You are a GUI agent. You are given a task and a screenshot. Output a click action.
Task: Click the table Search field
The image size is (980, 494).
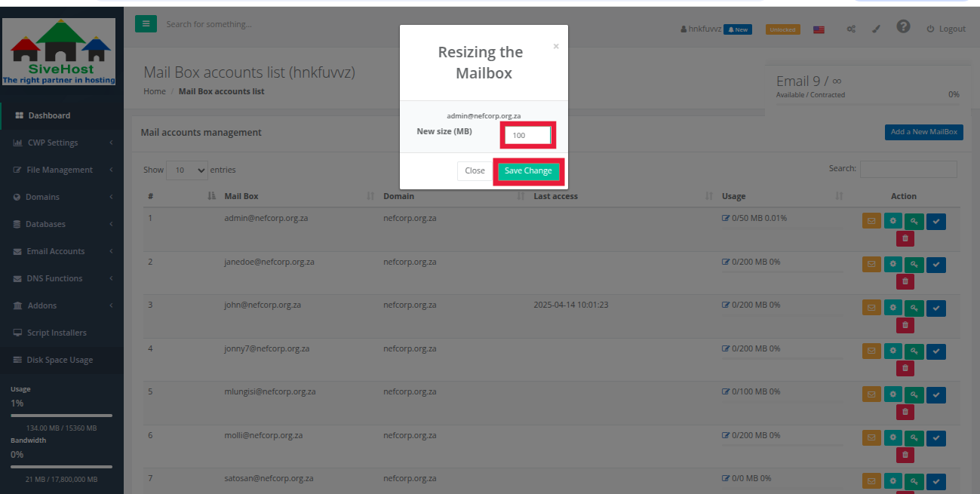(x=908, y=169)
